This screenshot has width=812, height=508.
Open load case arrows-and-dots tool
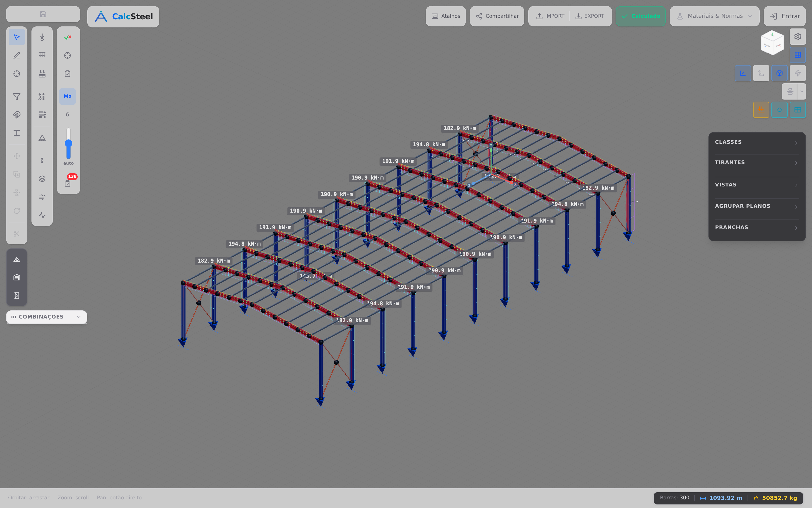pyautogui.click(x=42, y=97)
